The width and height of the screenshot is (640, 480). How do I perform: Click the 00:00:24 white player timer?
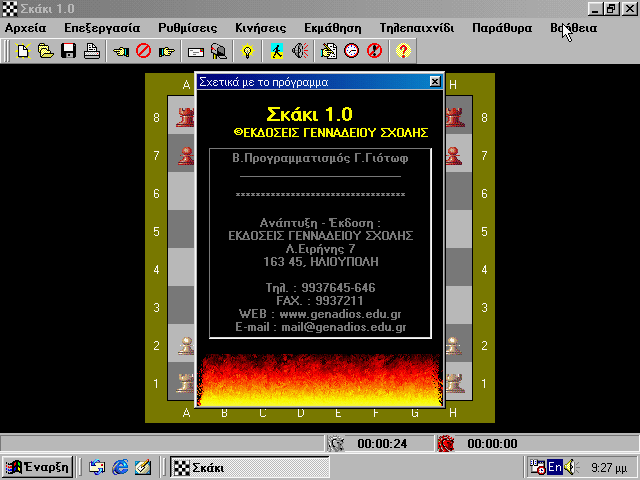coord(382,444)
